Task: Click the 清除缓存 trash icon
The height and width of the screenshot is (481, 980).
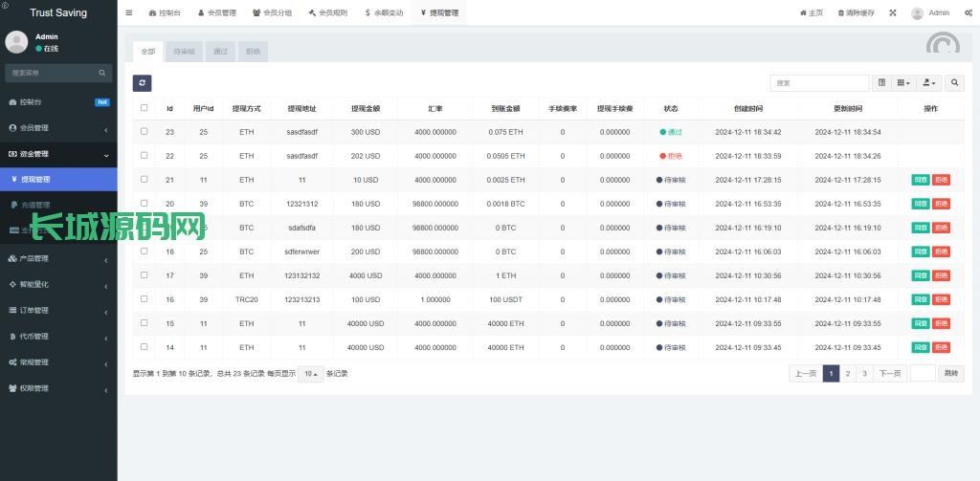Action: pyautogui.click(x=841, y=13)
